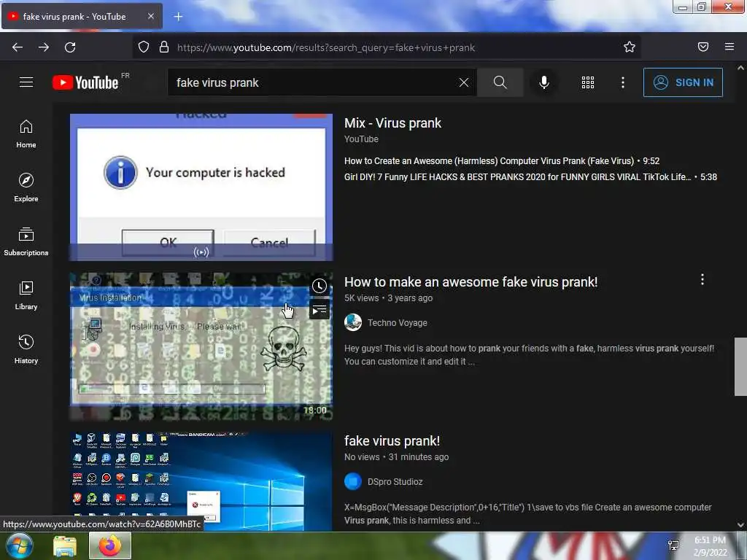Select the fake virus prank - YouTube tab
The height and width of the screenshot is (560, 747).
pos(82,16)
